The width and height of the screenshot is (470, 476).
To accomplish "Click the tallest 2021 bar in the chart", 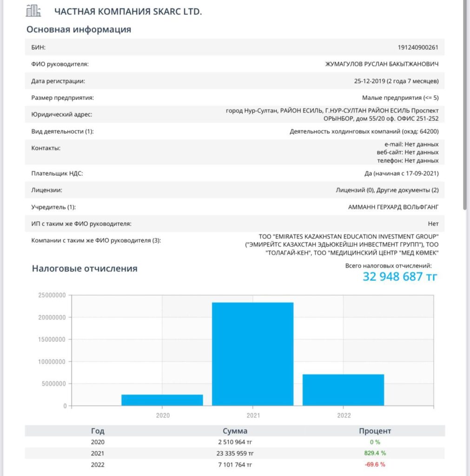I will click(x=252, y=354).
